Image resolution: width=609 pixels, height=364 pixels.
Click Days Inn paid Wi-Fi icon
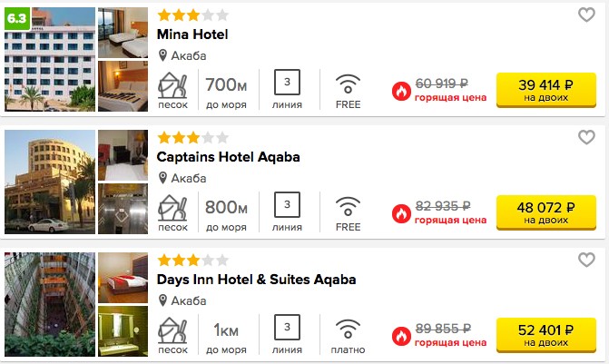(348, 329)
